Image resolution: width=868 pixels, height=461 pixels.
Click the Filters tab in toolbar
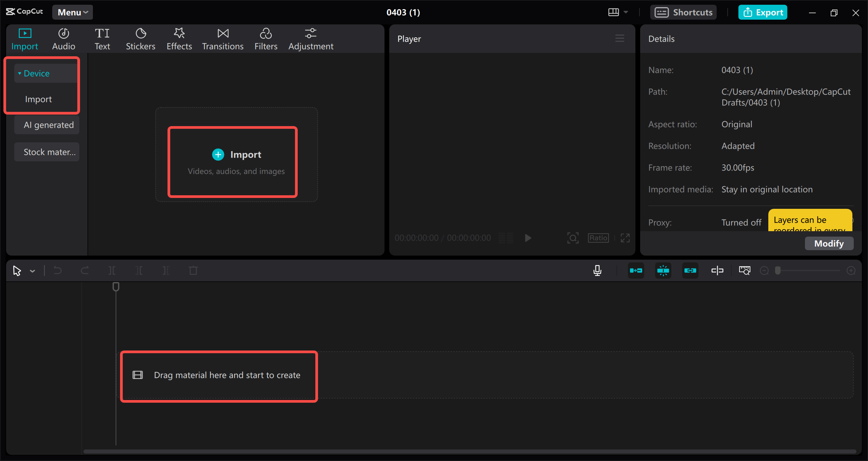pos(266,39)
